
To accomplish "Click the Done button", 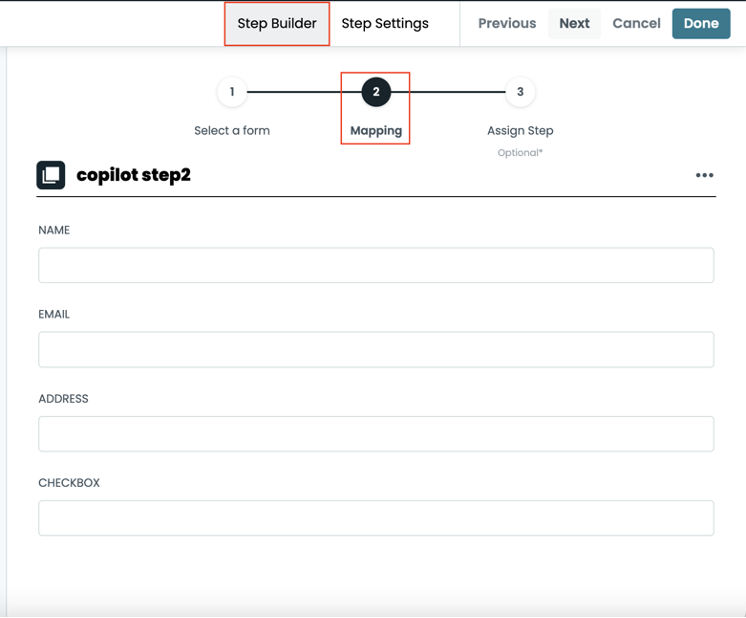I will click(701, 23).
